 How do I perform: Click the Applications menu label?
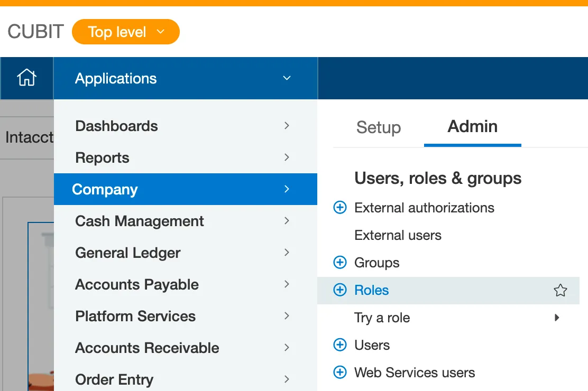tap(116, 79)
